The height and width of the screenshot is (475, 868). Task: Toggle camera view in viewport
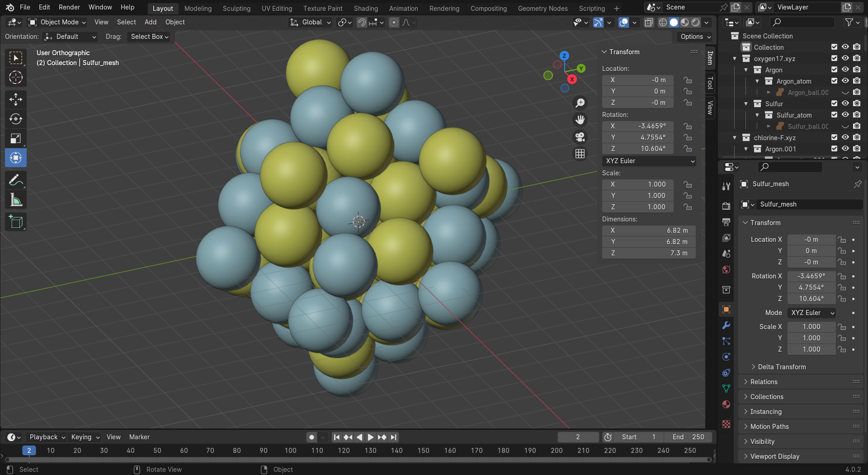[x=580, y=136]
